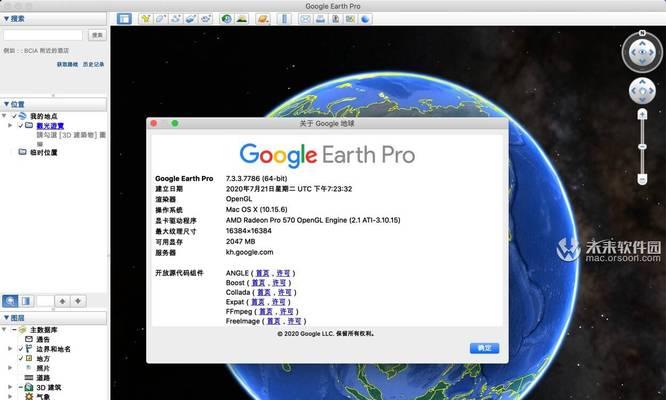
Task: Click the 获取路线 link under search
Action: (x=68, y=64)
